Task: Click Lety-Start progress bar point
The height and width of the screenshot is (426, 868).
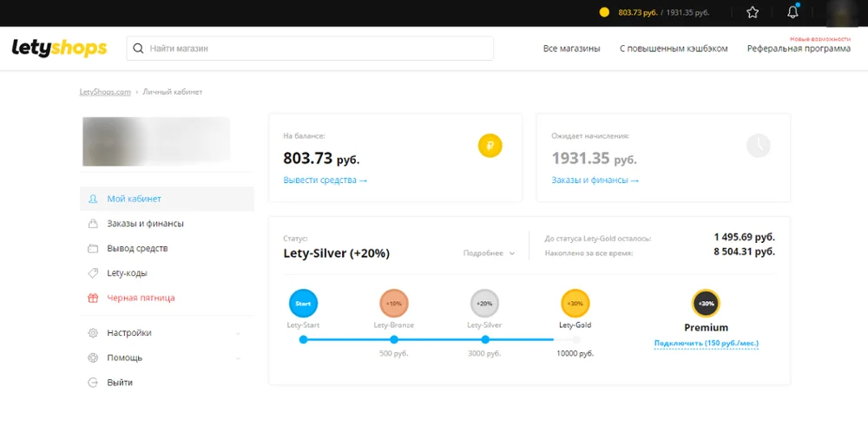Action: (303, 340)
